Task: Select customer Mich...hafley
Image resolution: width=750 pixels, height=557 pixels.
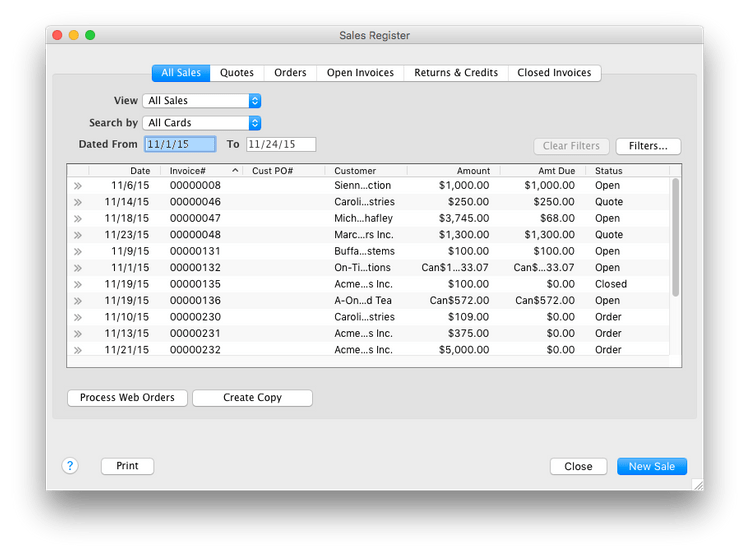Action: click(x=364, y=218)
